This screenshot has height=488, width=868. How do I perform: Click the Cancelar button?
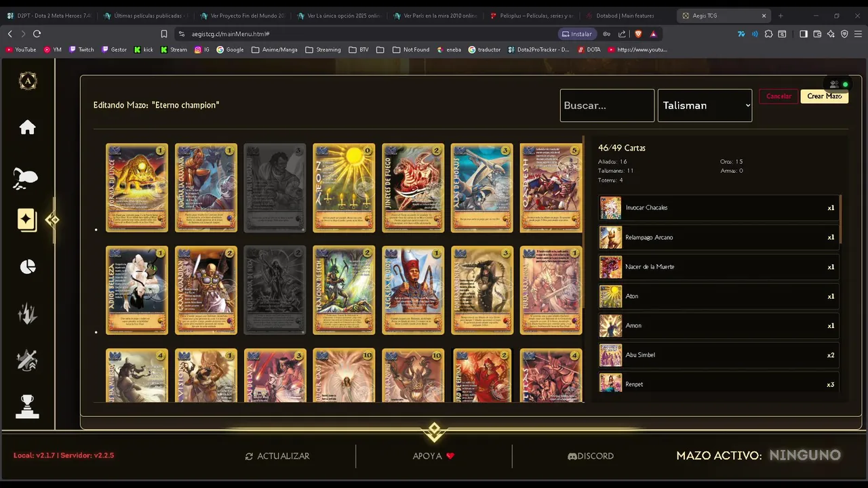778,96
